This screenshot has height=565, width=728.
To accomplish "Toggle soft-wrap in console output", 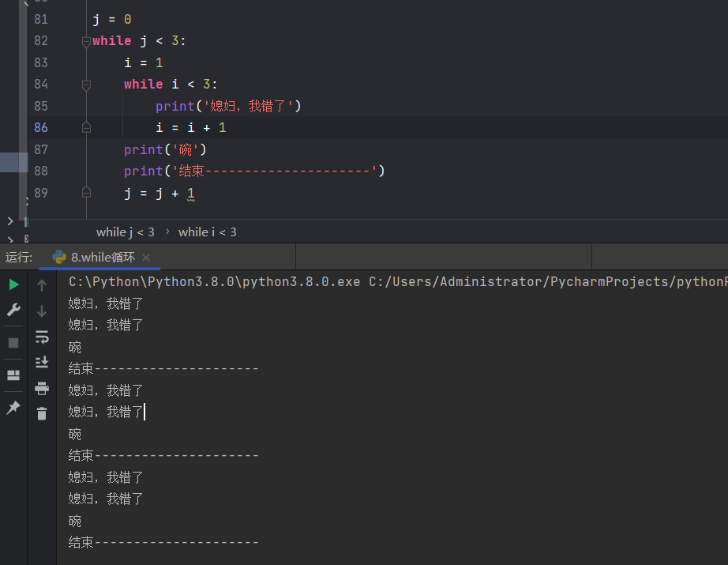I will (x=42, y=337).
